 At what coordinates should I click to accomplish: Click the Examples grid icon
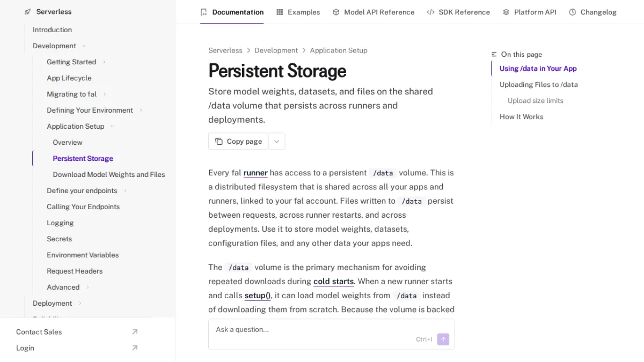click(280, 12)
